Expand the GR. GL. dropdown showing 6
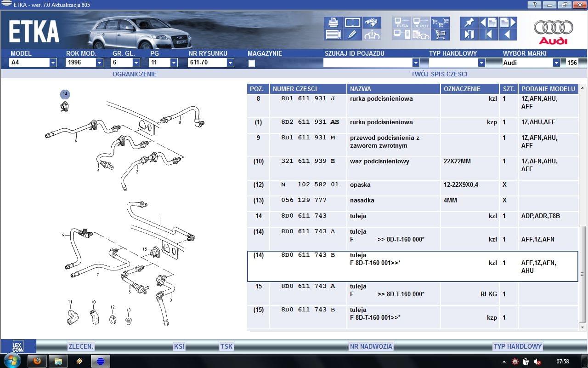The image size is (588, 368). click(x=136, y=63)
